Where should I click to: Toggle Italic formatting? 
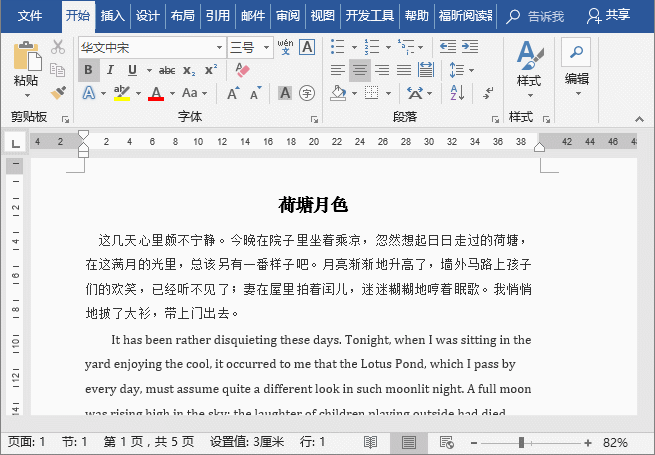[109, 70]
